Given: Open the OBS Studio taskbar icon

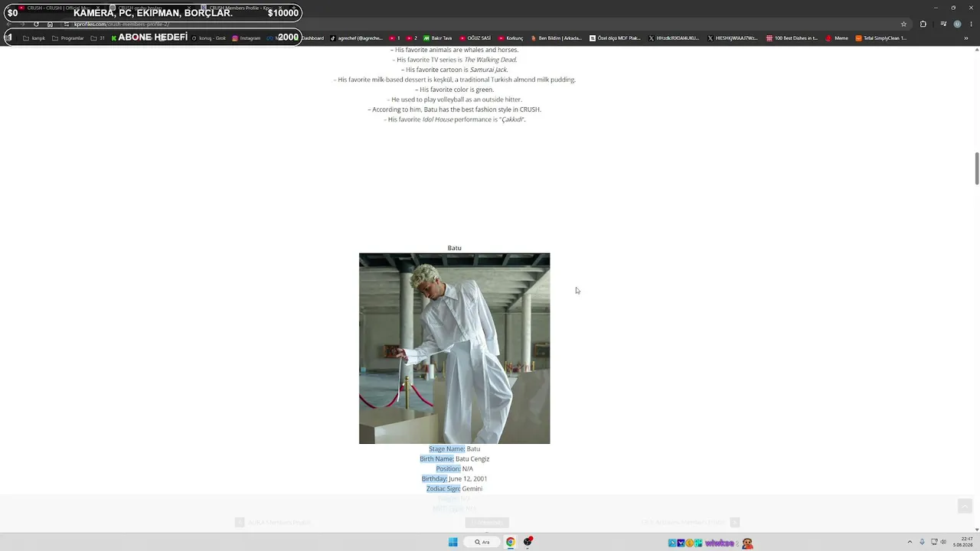Looking at the screenshot, I should click(x=528, y=542).
